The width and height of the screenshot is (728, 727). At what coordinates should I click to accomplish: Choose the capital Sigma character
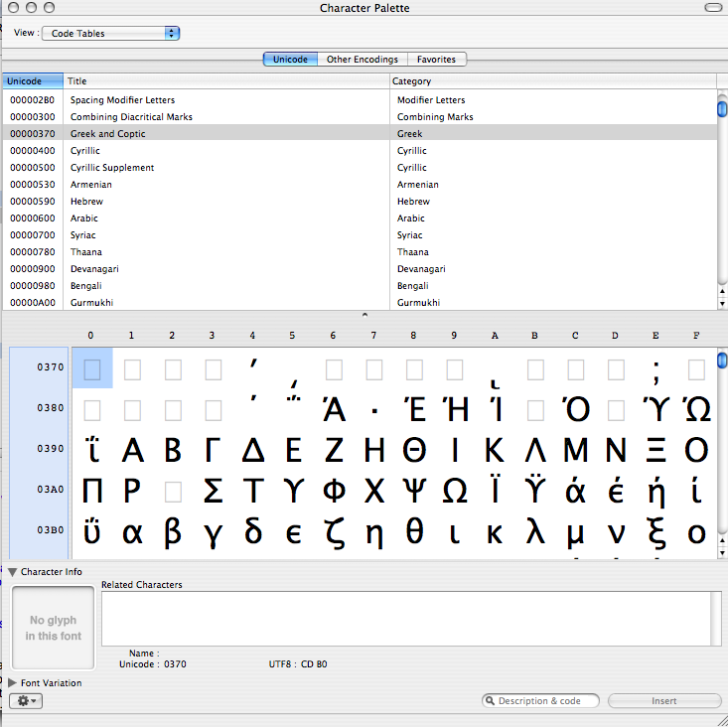tap(213, 491)
